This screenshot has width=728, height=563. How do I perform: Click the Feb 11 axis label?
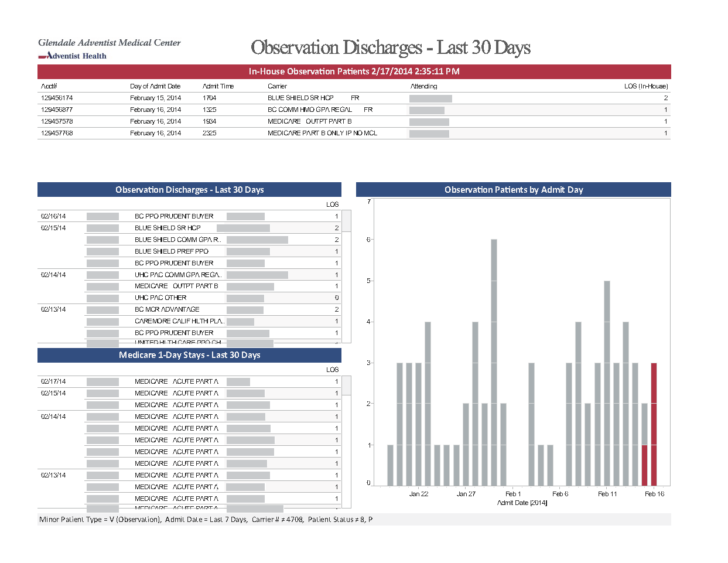click(x=607, y=494)
